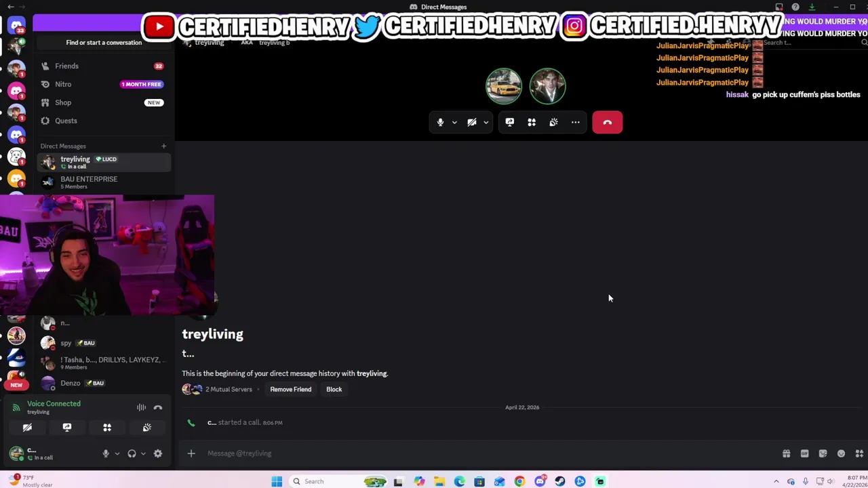Image resolution: width=868 pixels, height=488 pixels.
Task: Click the Message @treyliving field
Action: 488,453
